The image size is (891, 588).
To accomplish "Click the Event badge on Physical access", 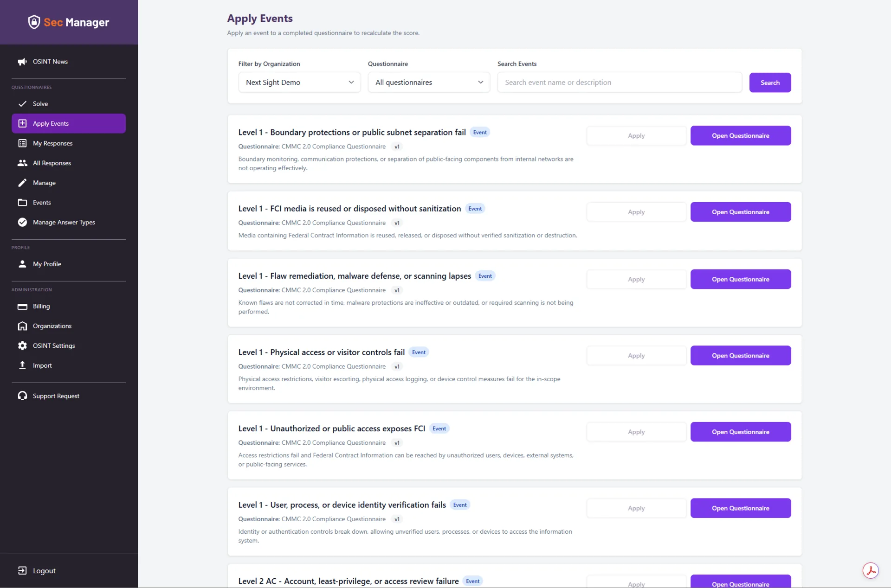I will pos(419,352).
